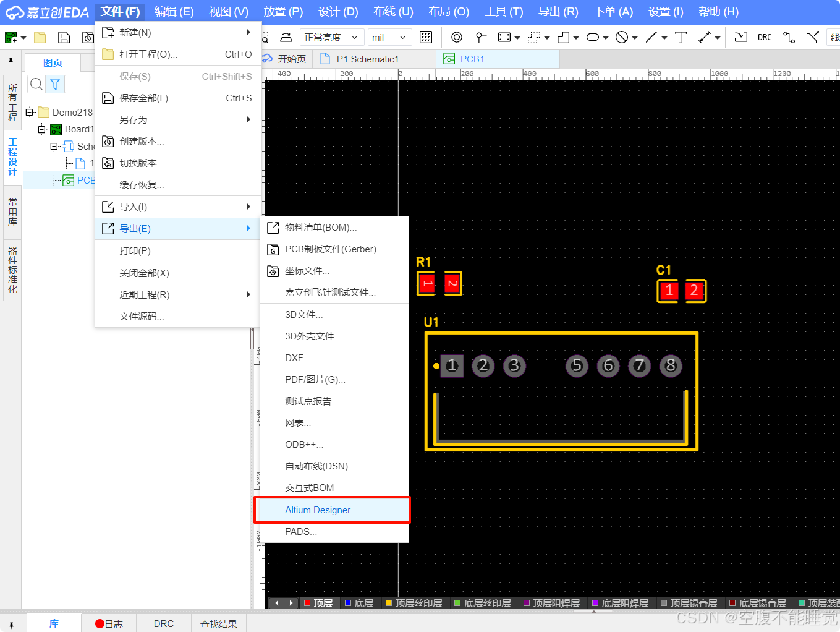The width and height of the screenshot is (840, 632).
Task: Open the 编辑 (E) menu
Action: point(174,12)
